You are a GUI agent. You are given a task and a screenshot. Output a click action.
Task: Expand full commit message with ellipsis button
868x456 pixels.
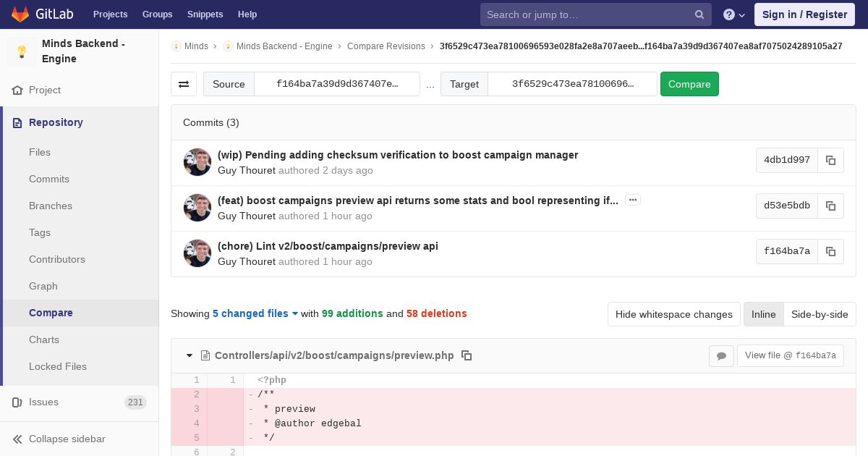(x=633, y=200)
